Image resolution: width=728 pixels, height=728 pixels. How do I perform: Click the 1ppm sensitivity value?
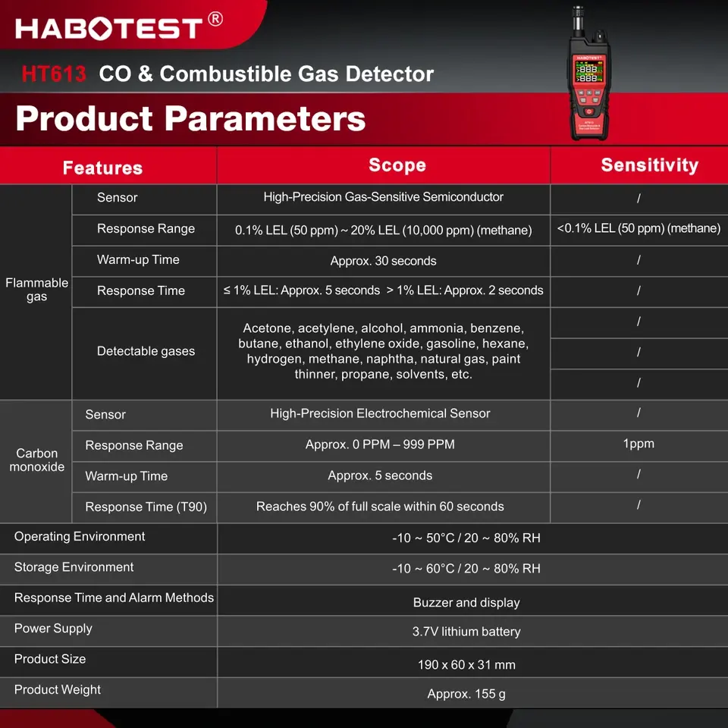coord(639,444)
